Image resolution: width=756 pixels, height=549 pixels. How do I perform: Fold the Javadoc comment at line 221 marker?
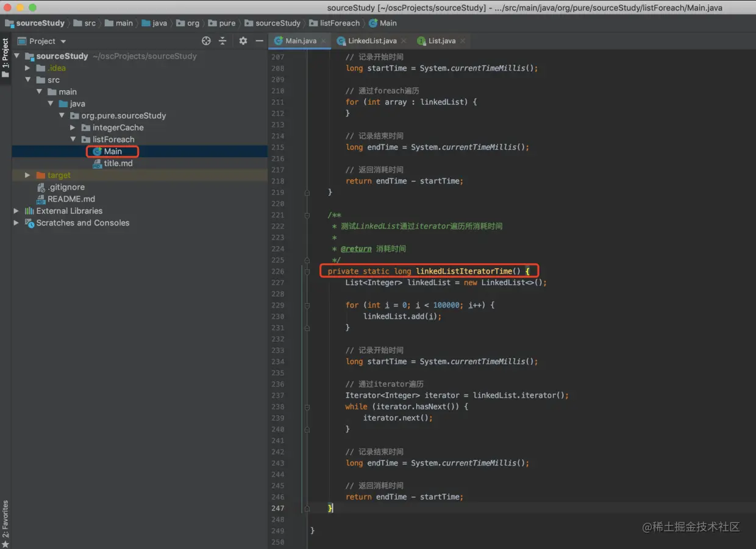(x=307, y=214)
